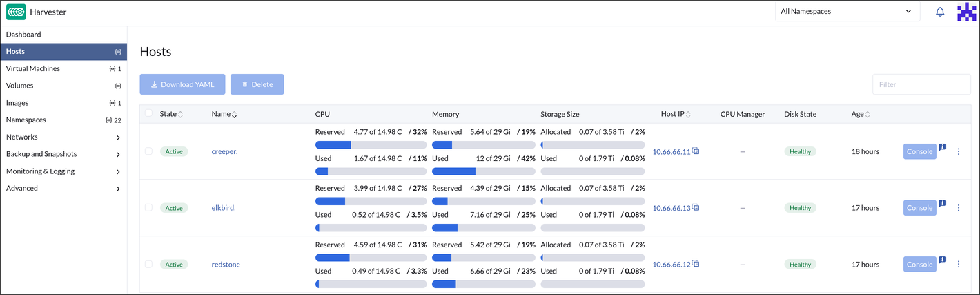
Task: Open Console for the redstone host
Action: tap(919, 265)
